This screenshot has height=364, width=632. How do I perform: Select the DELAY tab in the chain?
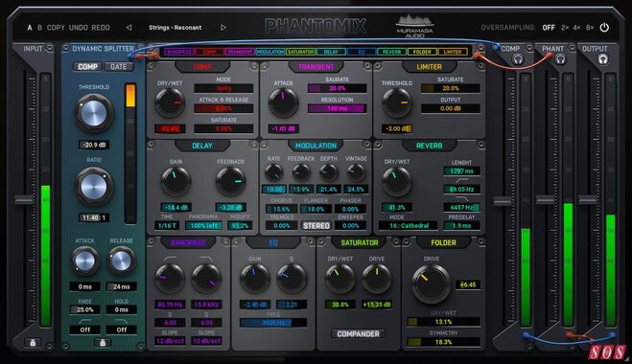tap(331, 52)
